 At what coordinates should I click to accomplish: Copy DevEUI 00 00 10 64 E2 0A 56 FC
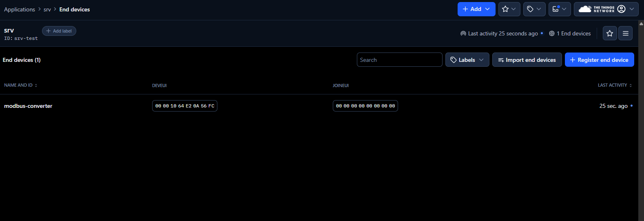pos(185,106)
